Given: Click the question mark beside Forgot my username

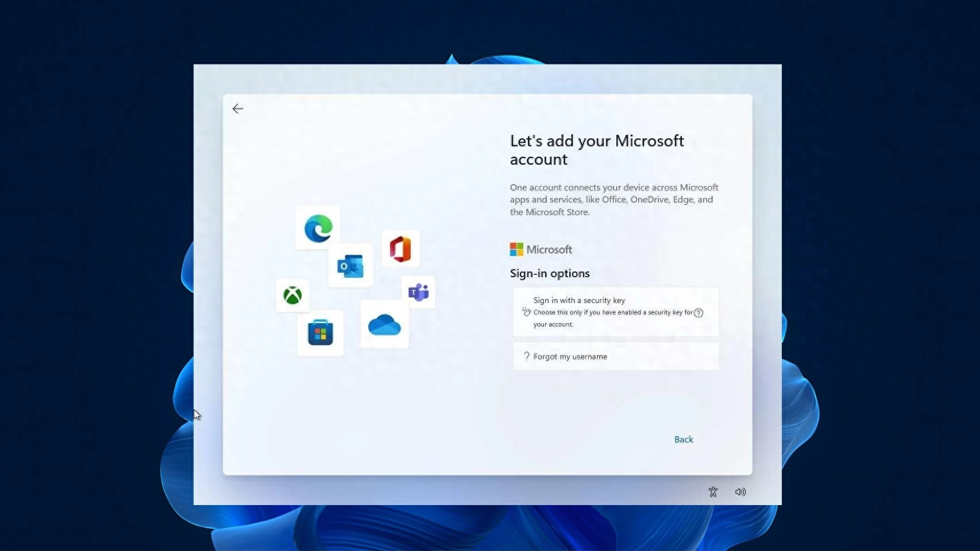Looking at the screenshot, I should pyautogui.click(x=527, y=356).
